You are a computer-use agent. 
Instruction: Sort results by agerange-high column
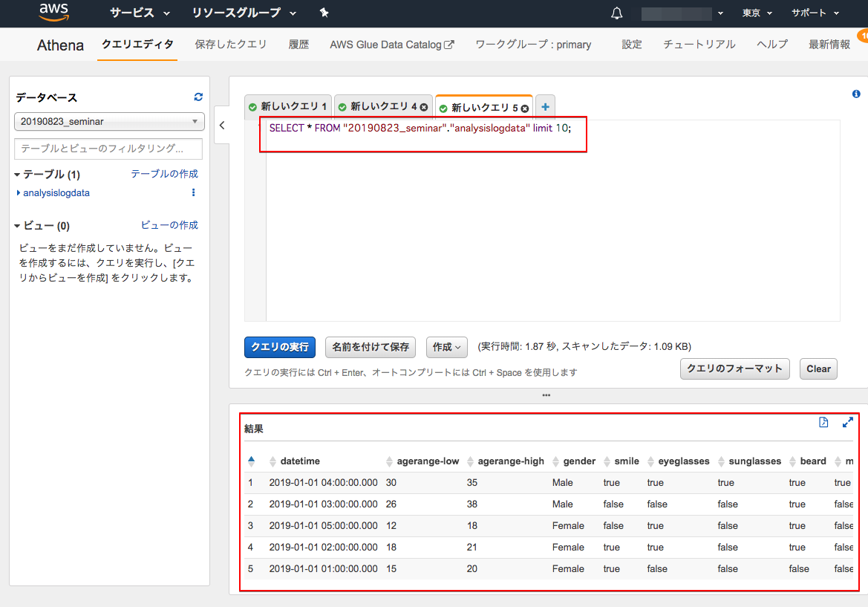(470, 461)
